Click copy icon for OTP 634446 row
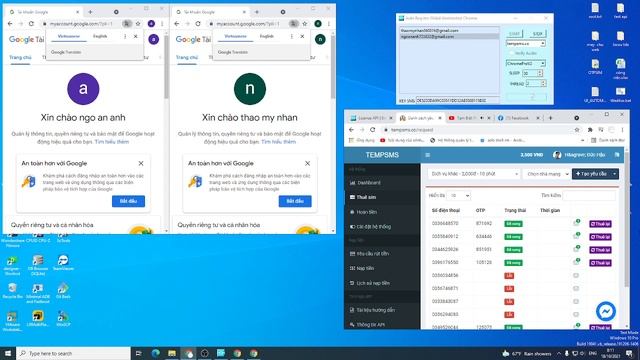 coord(576,236)
